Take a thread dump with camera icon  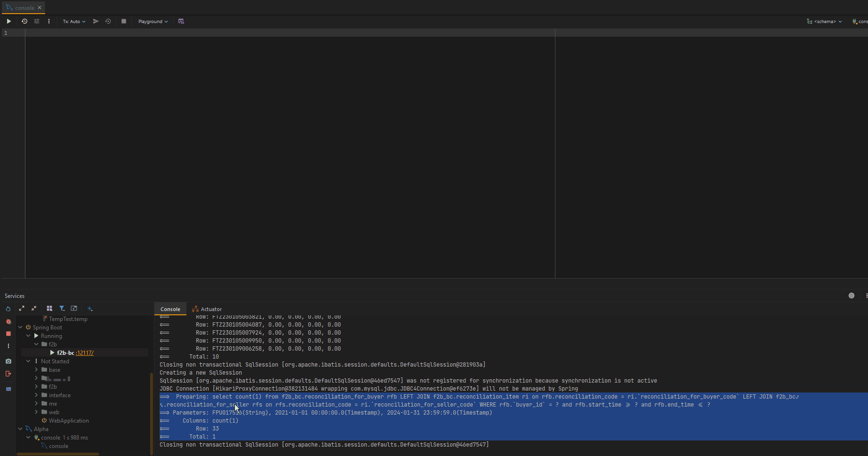tap(8, 361)
